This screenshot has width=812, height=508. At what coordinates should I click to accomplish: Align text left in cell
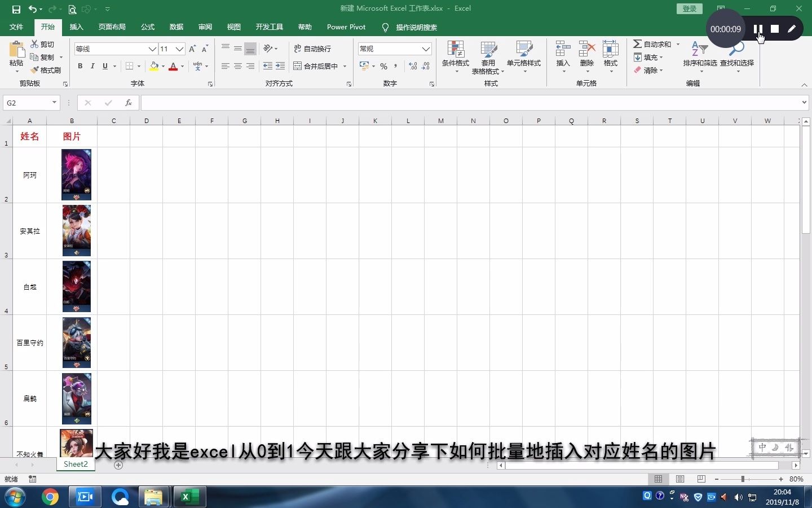click(226, 66)
